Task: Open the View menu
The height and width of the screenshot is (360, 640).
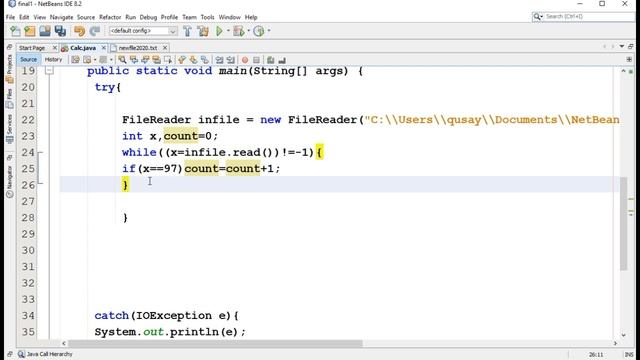Action: click(x=40, y=17)
